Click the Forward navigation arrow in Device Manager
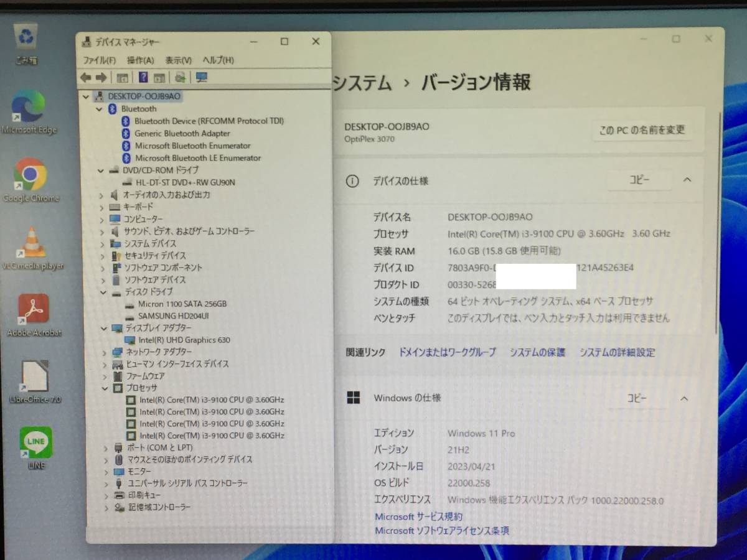The height and width of the screenshot is (560, 747). coord(100,77)
